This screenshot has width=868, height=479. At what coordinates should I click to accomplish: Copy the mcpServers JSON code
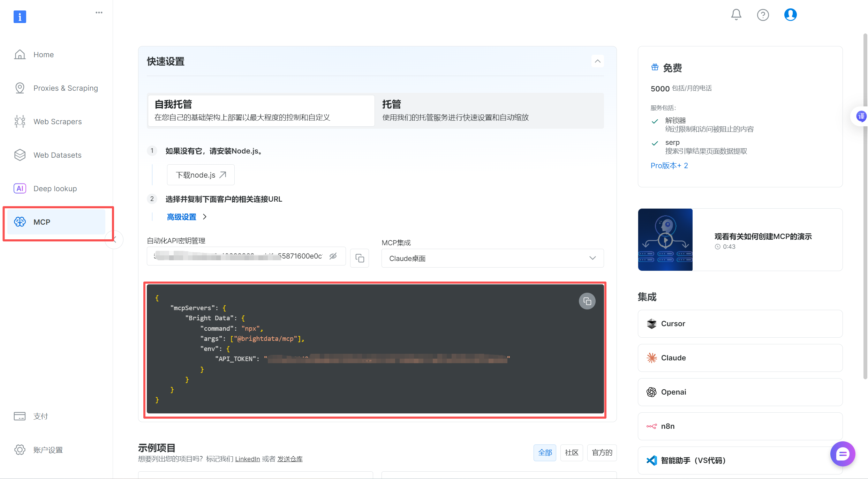[x=587, y=301]
